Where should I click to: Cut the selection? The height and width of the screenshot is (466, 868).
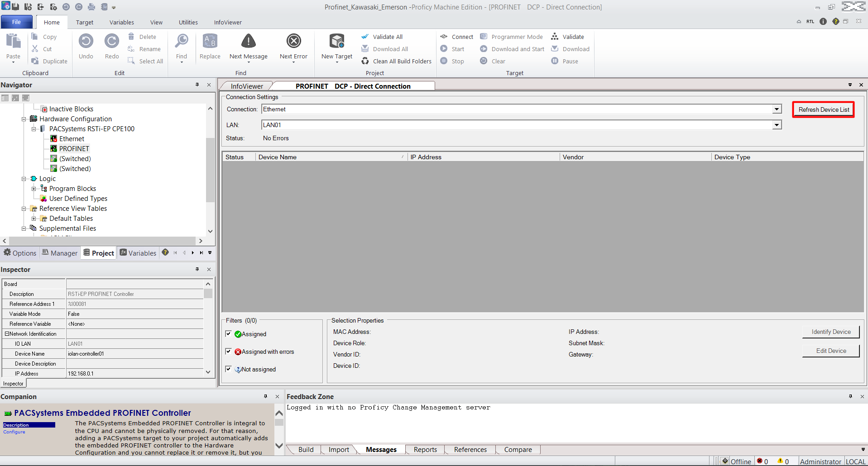[42, 49]
